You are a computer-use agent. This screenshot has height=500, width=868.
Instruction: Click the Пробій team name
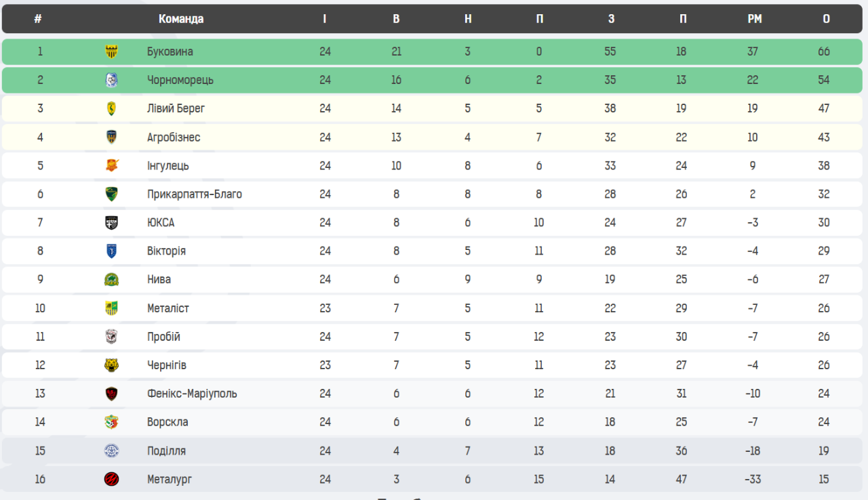tap(163, 337)
